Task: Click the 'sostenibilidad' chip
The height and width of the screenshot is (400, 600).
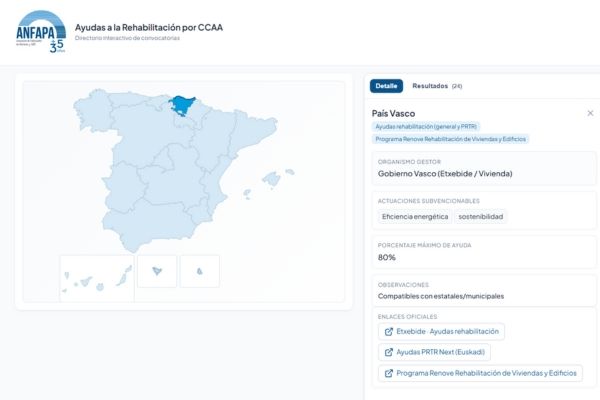Action: (481, 217)
